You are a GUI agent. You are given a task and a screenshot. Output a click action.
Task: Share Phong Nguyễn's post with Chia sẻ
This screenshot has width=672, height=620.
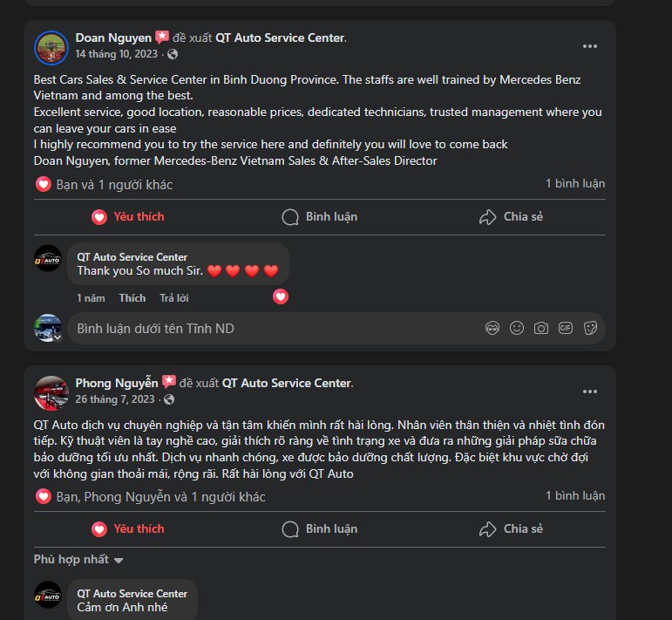click(511, 529)
